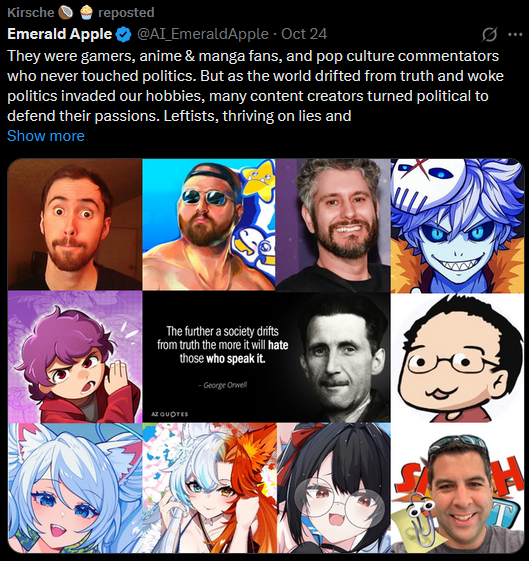Open the @AI_EmeraldApple handle

point(203,34)
